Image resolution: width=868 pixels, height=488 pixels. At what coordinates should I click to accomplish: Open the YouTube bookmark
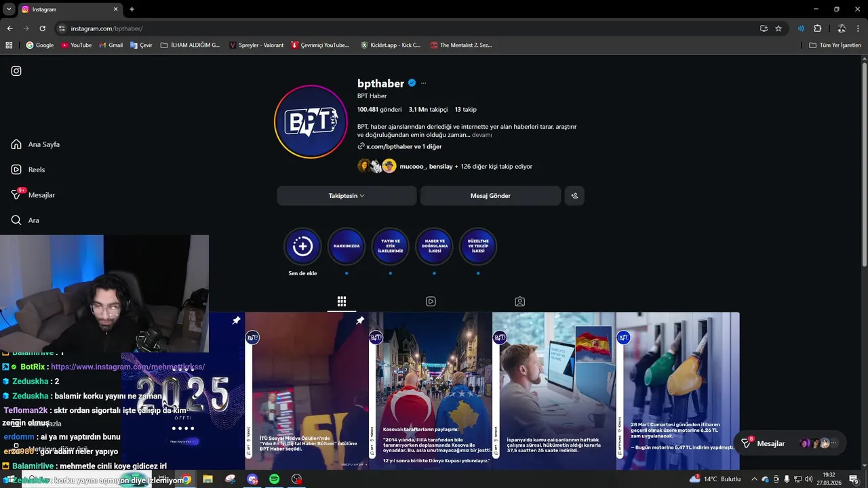[x=76, y=45]
